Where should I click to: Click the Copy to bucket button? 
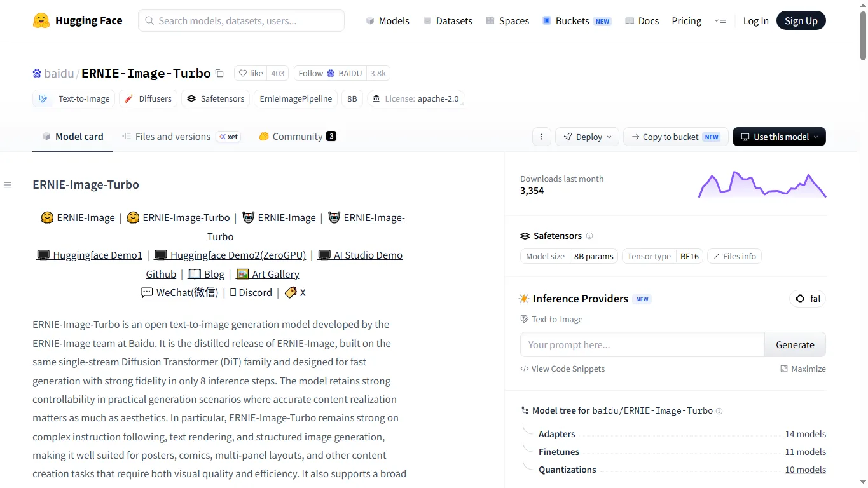coord(675,137)
